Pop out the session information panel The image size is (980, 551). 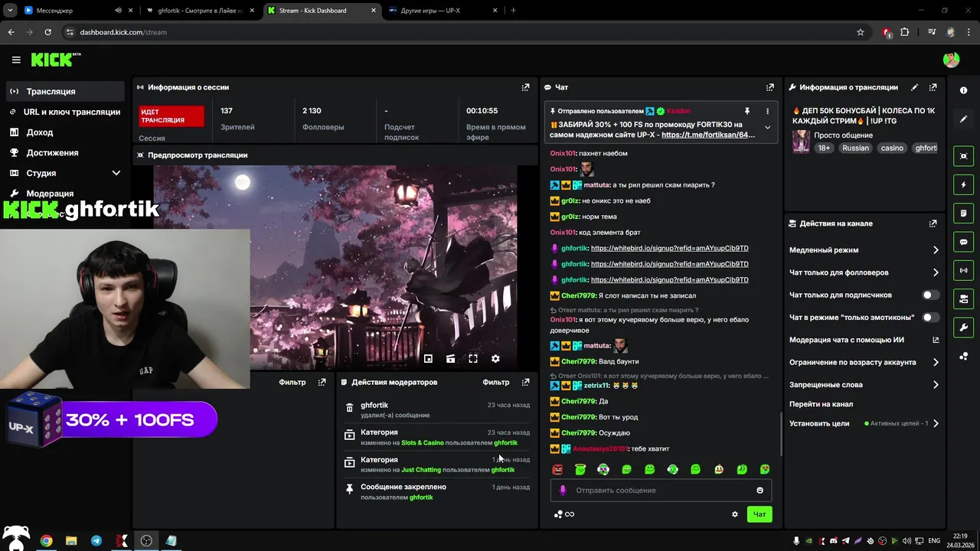pyautogui.click(x=525, y=87)
